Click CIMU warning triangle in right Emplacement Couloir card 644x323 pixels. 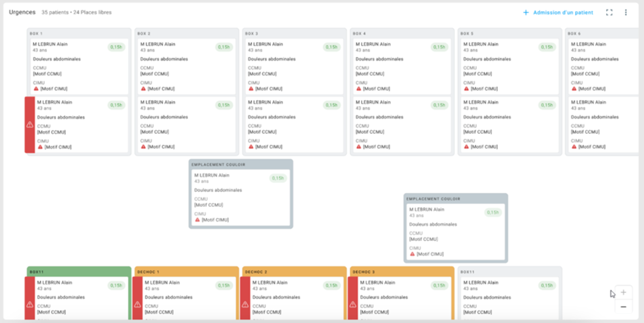pos(412,254)
